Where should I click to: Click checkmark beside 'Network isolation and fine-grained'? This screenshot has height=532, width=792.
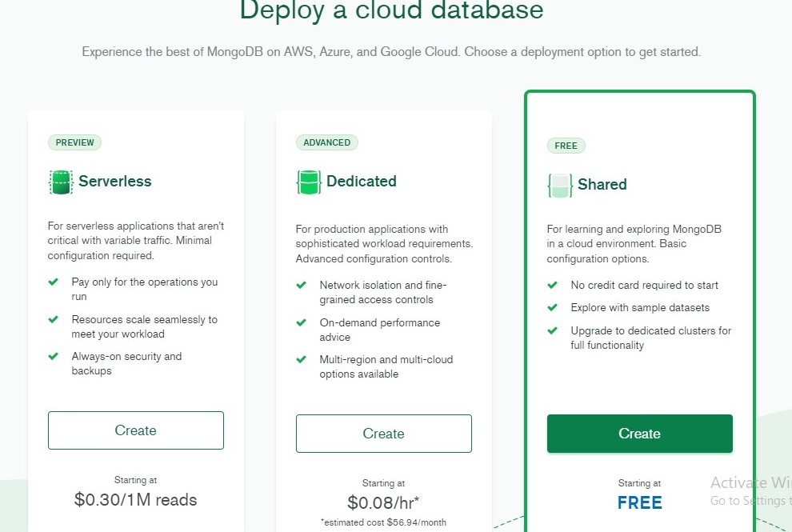point(301,285)
